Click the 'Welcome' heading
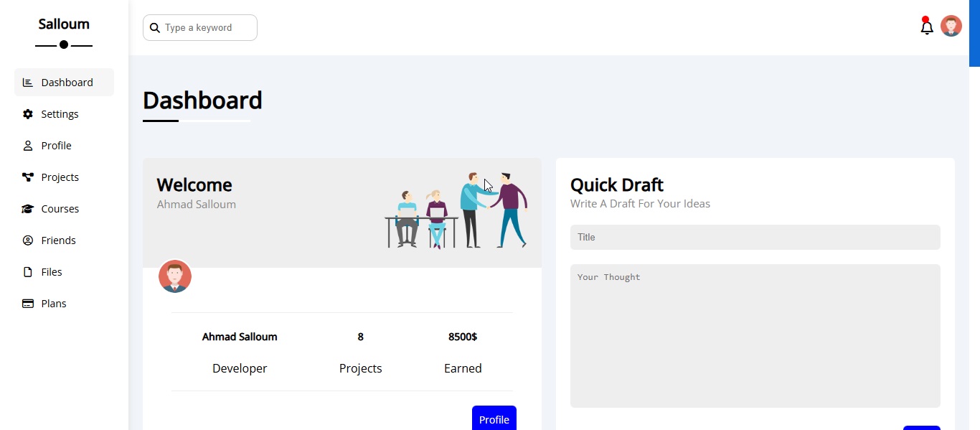 tap(194, 184)
